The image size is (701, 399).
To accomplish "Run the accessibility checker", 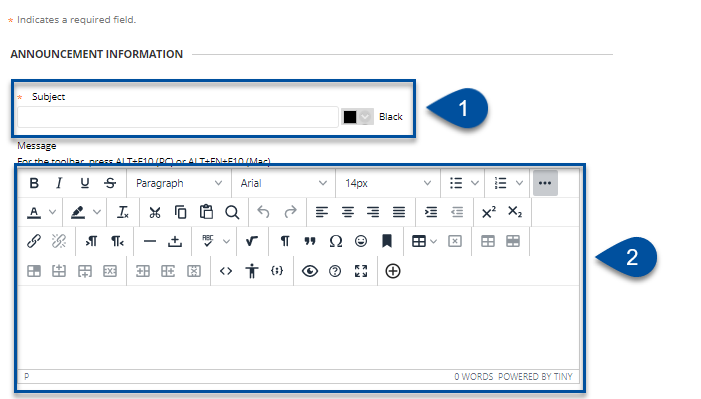I will [x=252, y=271].
